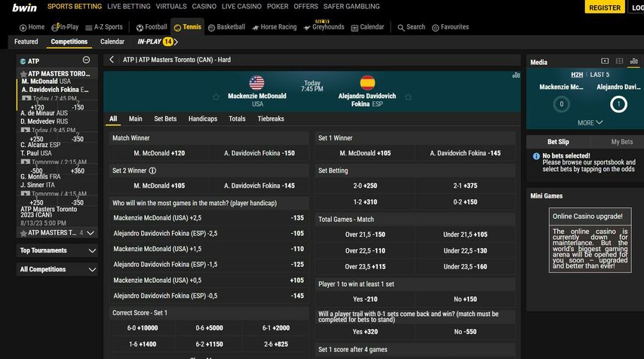Open Horse Racing section
Image resolution: width=644 pixels, height=359 pixels.
click(x=274, y=27)
